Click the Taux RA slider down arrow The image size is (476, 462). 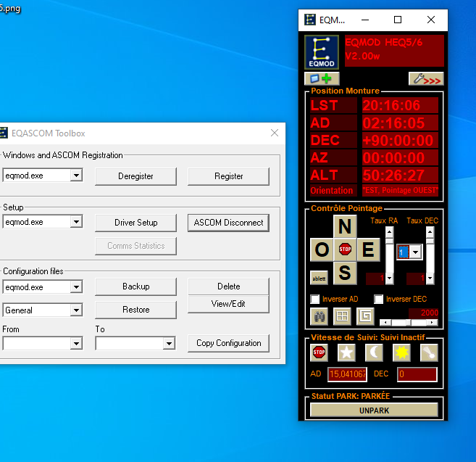[390, 279]
